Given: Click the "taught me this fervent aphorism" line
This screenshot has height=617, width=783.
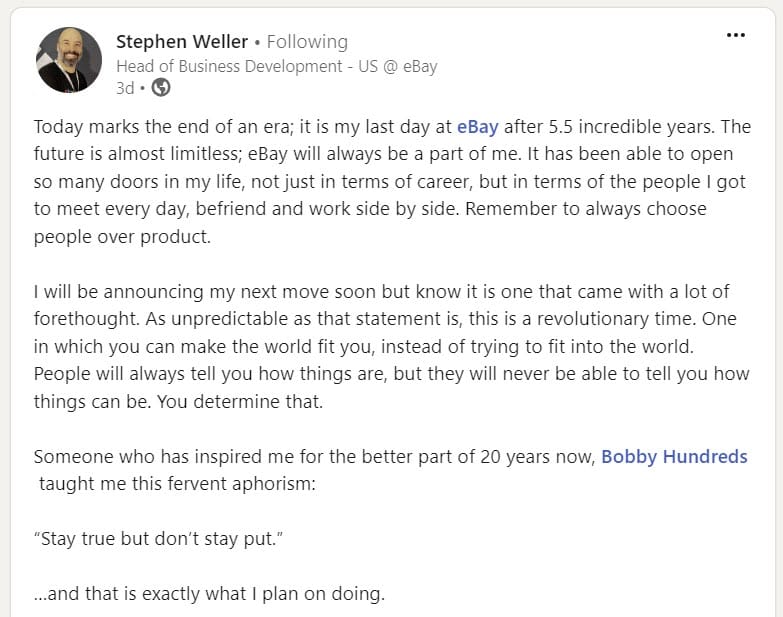Looking at the screenshot, I should (176, 484).
